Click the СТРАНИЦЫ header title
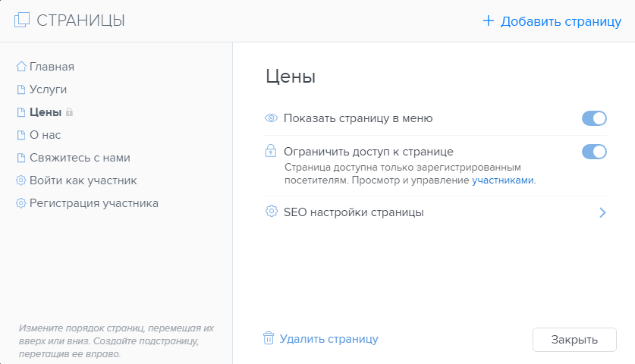 (80, 20)
